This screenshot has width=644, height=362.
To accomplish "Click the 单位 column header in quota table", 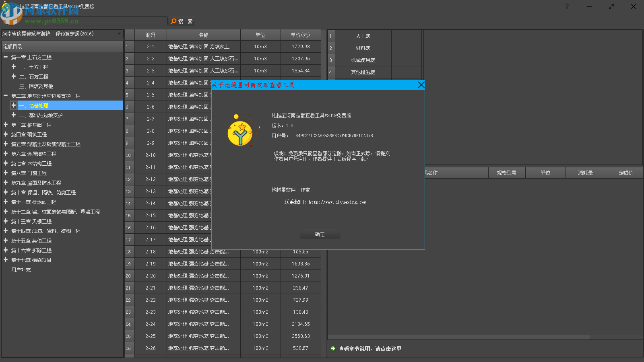I will point(260,35).
